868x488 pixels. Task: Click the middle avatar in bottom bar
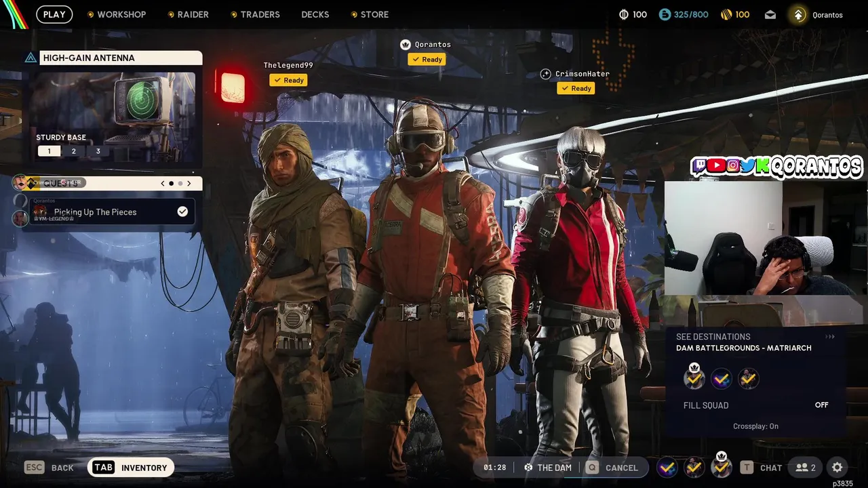click(x=694, y=468)
